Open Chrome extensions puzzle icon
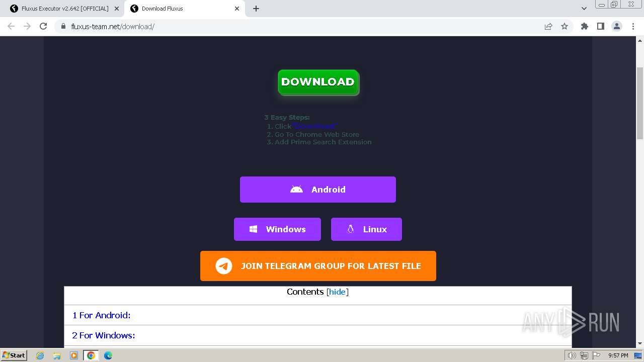 (x=584, y=26)
